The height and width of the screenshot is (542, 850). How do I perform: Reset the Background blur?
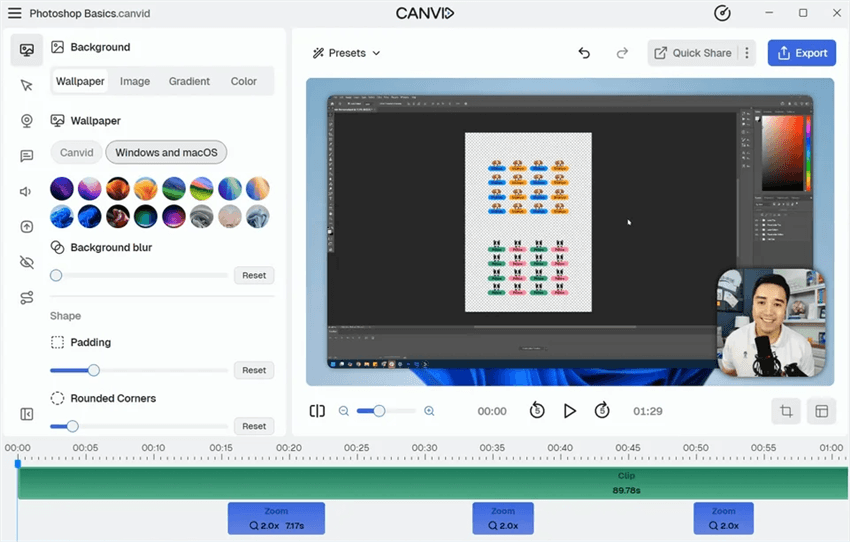[254, 275]
